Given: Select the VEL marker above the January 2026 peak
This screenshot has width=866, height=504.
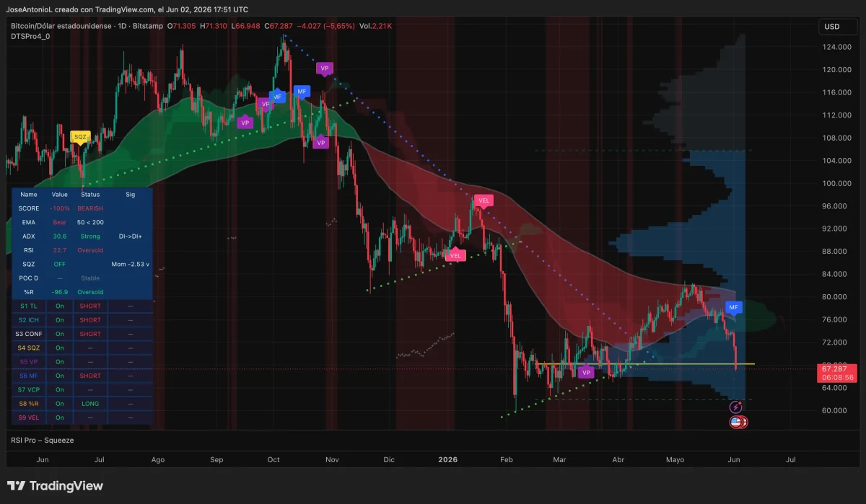Looking at the screenshot, I should coord(484,200).
